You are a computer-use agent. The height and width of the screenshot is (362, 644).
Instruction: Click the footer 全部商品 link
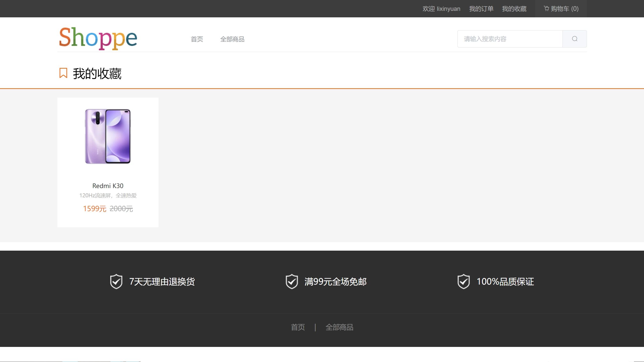tap(339, 327)
